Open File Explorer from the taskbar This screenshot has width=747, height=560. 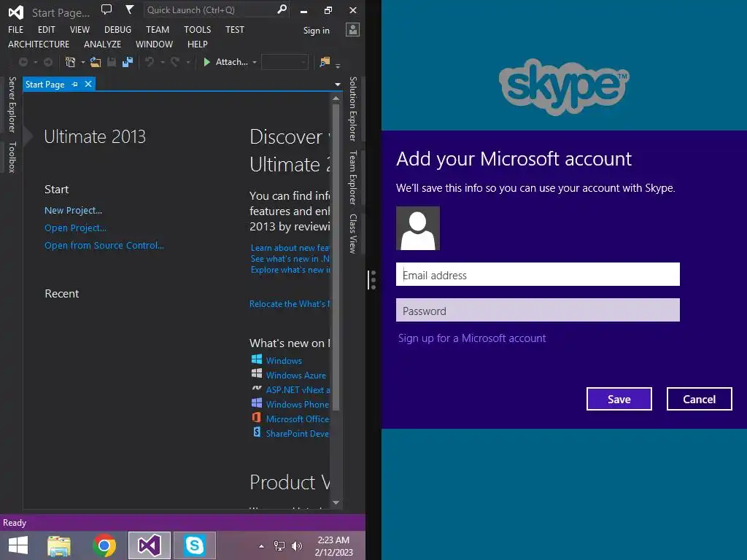click(58, 545)
